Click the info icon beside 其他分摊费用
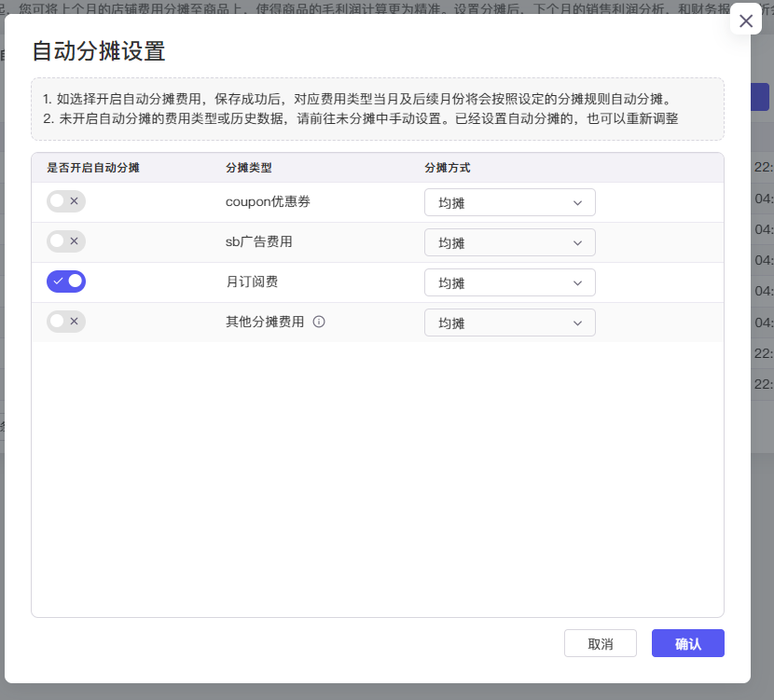 click(319, 322)
